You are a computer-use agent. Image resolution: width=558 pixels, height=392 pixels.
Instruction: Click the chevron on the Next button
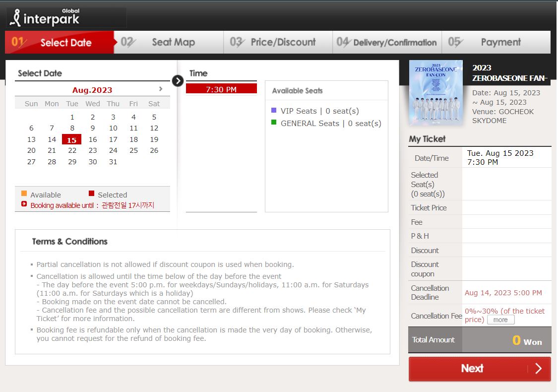[539, 369]
